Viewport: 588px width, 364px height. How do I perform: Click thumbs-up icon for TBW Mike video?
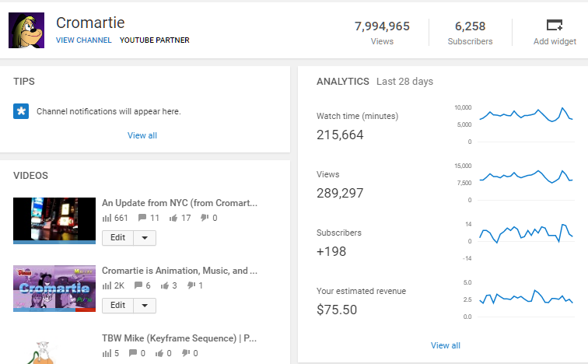point(159,353)
